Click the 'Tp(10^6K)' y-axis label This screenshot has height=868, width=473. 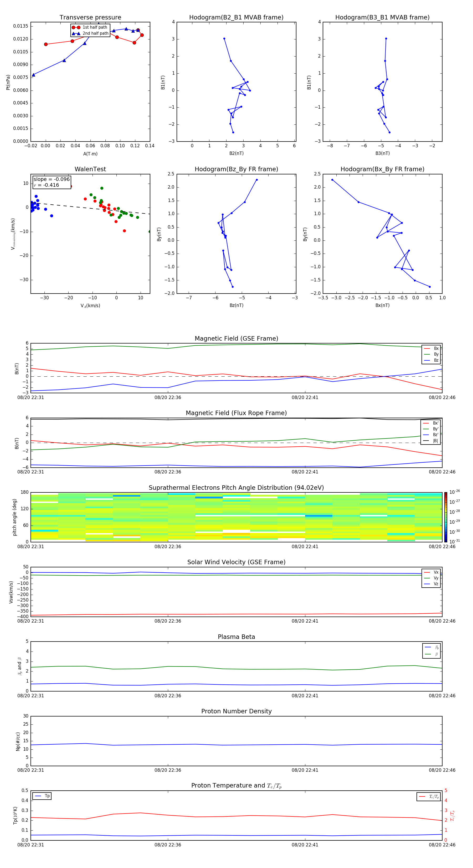[15, 815]
